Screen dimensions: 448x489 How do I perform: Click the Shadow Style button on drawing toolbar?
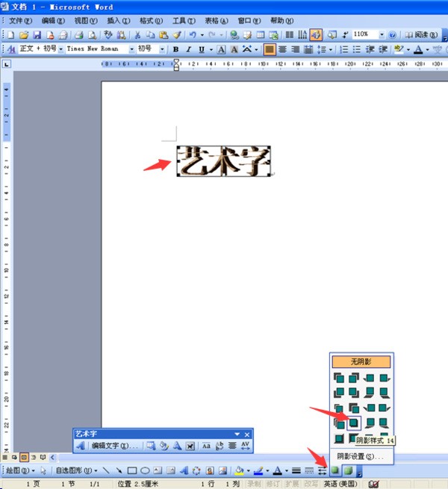pyautogui.click(x=335, y=471)
